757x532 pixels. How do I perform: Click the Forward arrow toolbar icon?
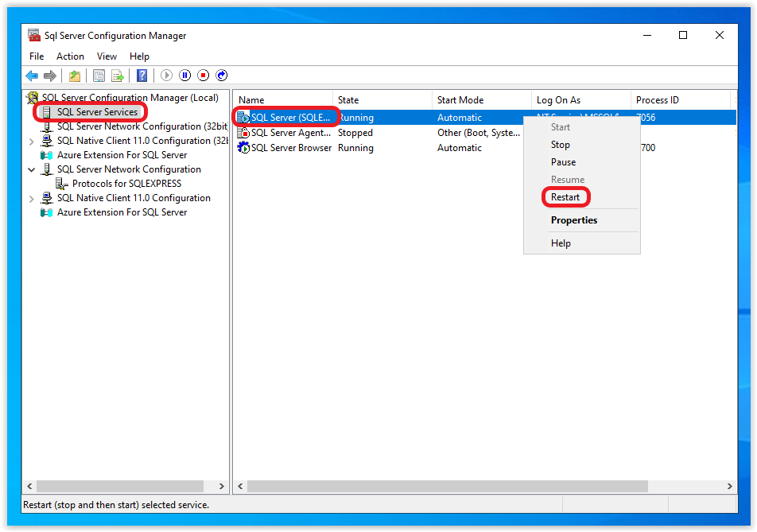click(x=50, y=76)
